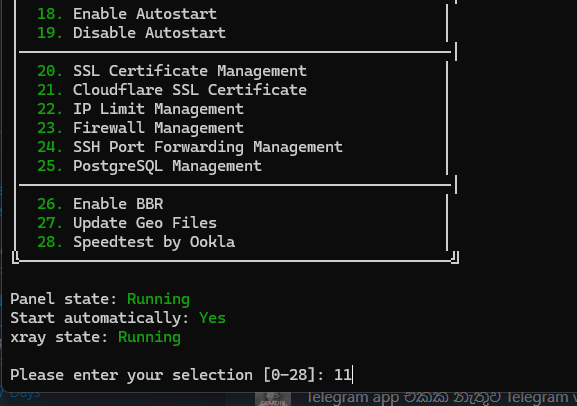Screen dimensions: 577x406
Task: Click SSH Port Forwarding Management entry
Action: click(190, 147)
